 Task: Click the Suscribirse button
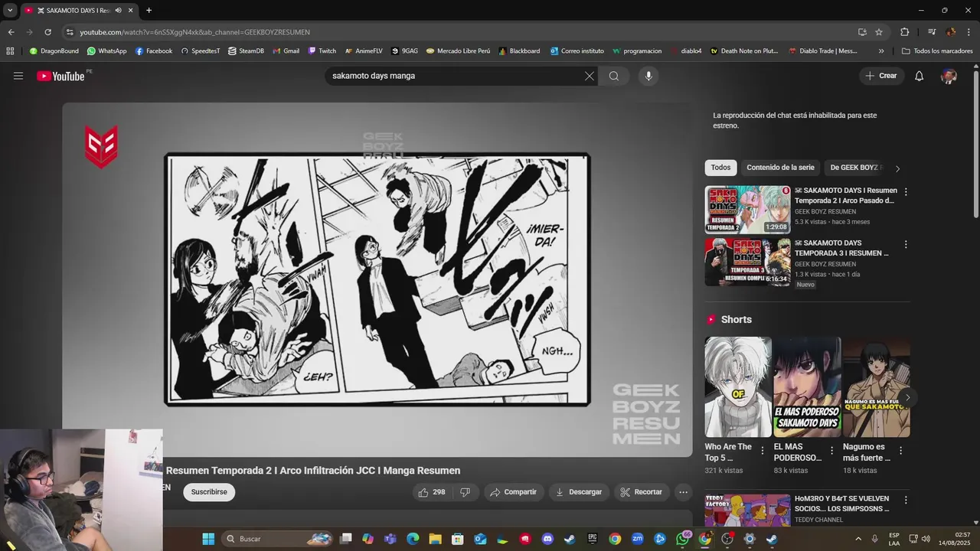pos(209,492)
